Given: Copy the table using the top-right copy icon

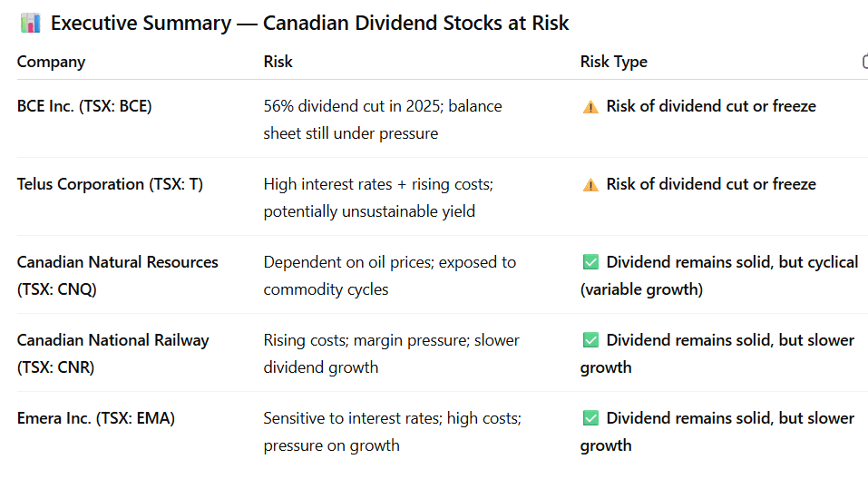Looking at the screenshot, I should click(864, 62).
